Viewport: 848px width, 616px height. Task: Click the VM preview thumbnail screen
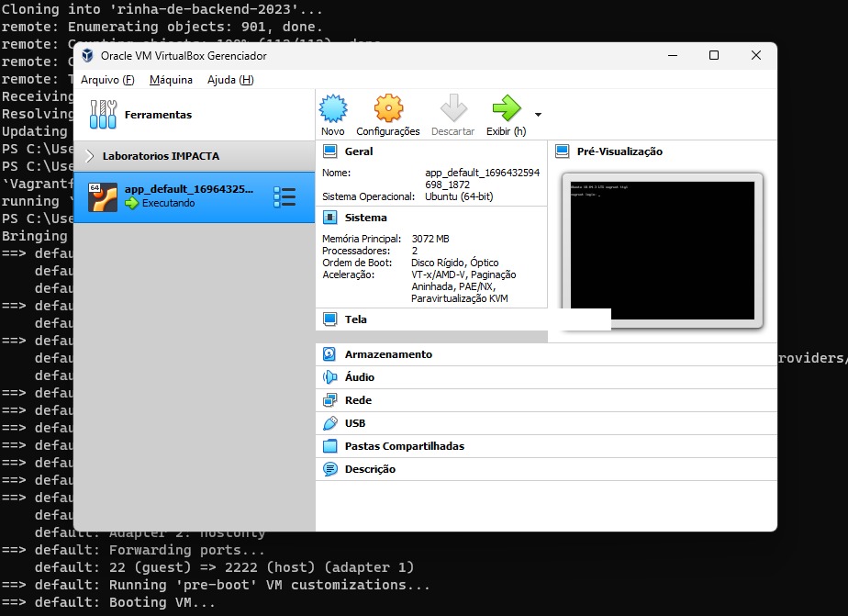click(x=662, y=251)
